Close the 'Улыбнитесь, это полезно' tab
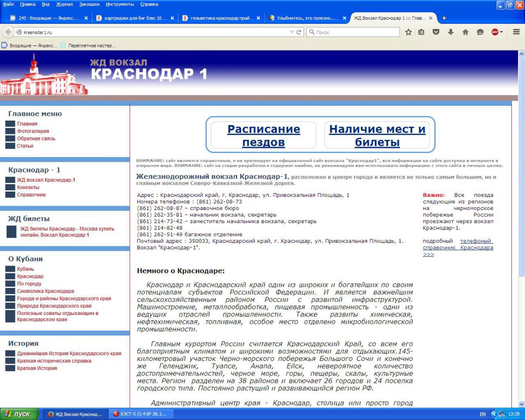 click(x=344, y=18)
